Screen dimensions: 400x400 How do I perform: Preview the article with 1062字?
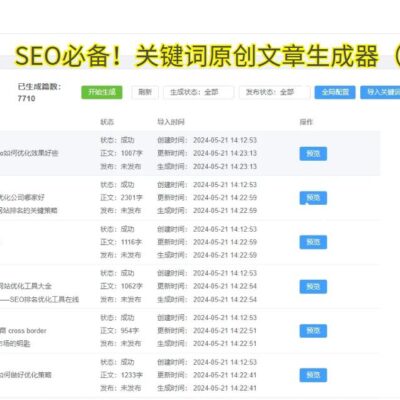[313, 287]
